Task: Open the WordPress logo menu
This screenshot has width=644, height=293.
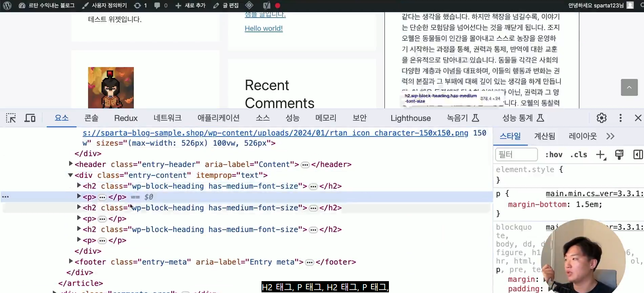Action: click(7, 5)
